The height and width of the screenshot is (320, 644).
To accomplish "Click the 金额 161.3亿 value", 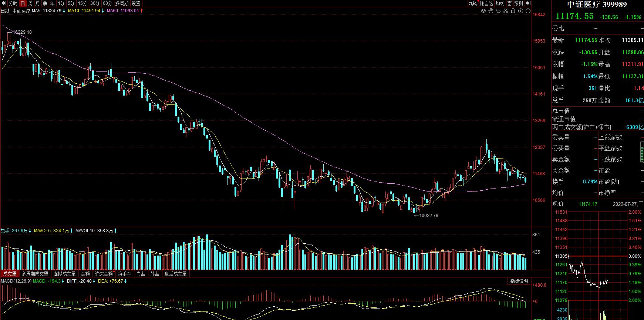I will click(634, 100).
